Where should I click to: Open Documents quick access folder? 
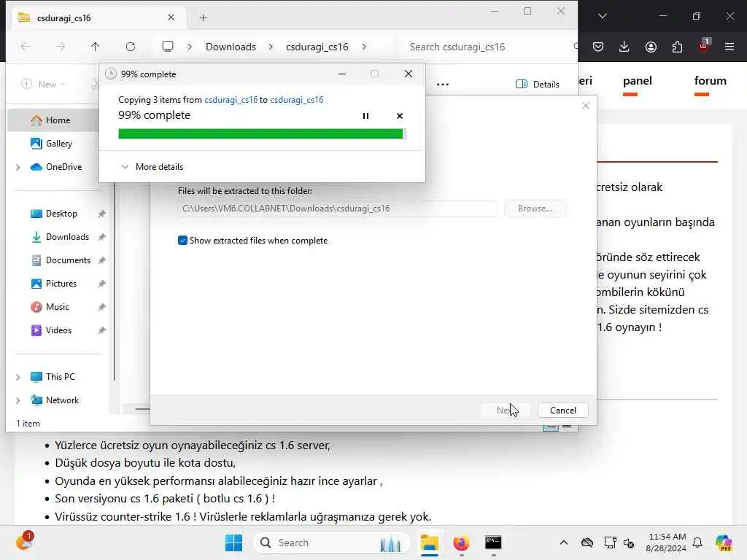68,260
